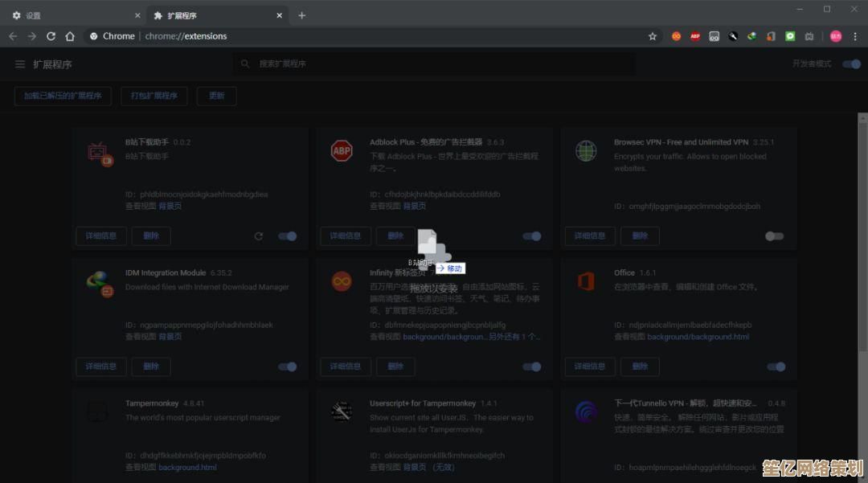Open the Office toolbar extension icon
Screen dimensions: 868x483
click(771, 36)
